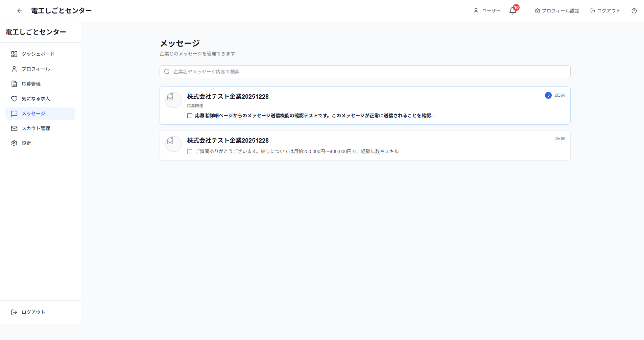644x340 pixels.
Task: Open the ダッシュボード section in sidebar
Action: coord(38,54)
